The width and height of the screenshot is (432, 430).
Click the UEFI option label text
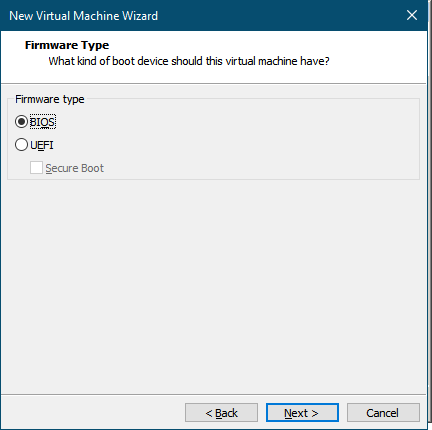(x=42, y=145)
